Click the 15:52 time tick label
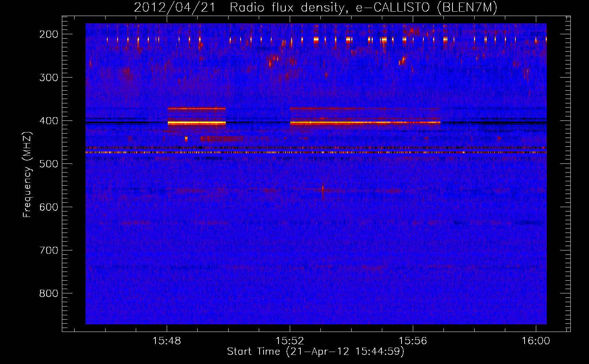This screenshot has height=364, width=589. click(290, 341)
